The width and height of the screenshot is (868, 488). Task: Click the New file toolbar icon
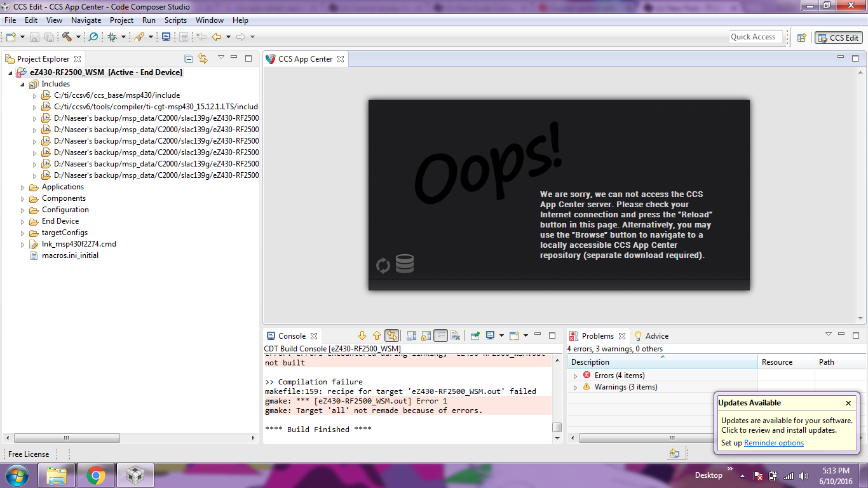pyautogui.click(x=11, y=37)
